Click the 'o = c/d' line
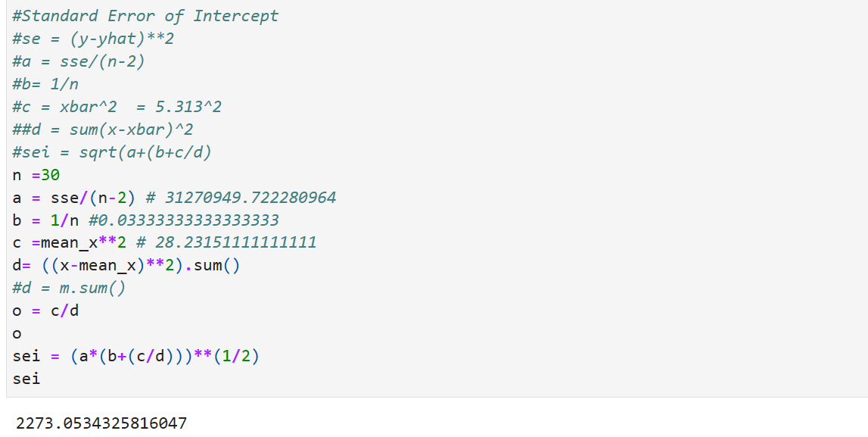 click(45, 311)
